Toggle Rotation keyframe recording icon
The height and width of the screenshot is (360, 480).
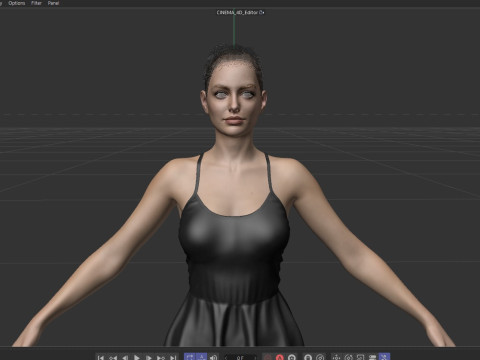pyautogui.click(x=349, y=358)
